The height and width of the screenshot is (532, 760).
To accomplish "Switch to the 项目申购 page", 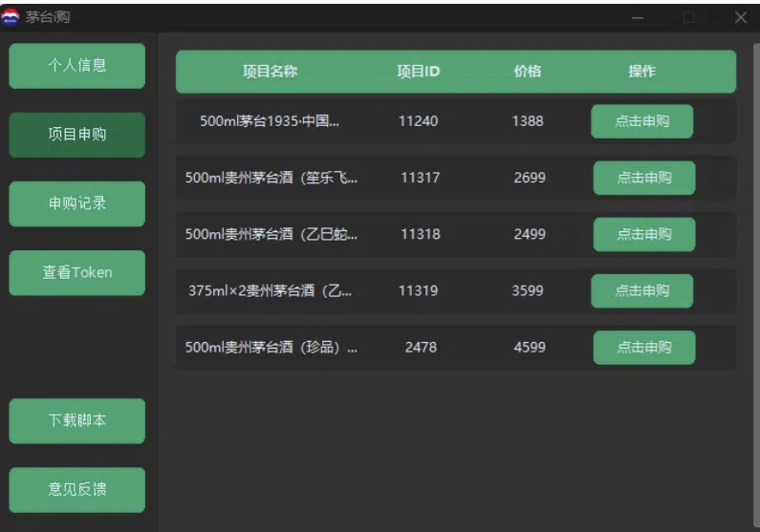I will [76, 135].
